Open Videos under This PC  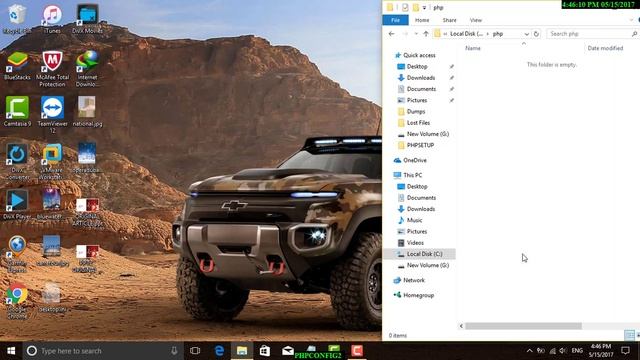pos(415,242)
